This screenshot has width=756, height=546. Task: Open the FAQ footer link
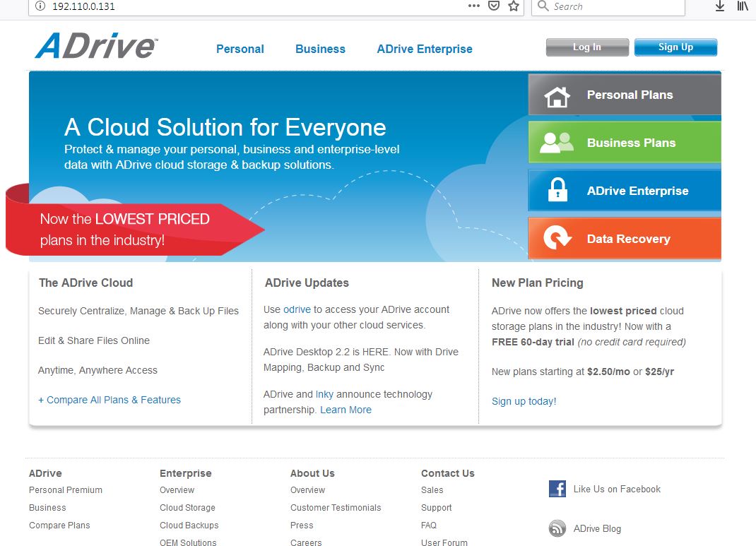pos(429,526)
